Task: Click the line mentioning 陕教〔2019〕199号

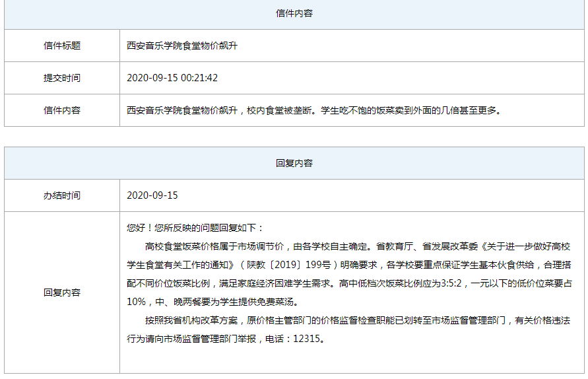Action: tap(348, 265)
